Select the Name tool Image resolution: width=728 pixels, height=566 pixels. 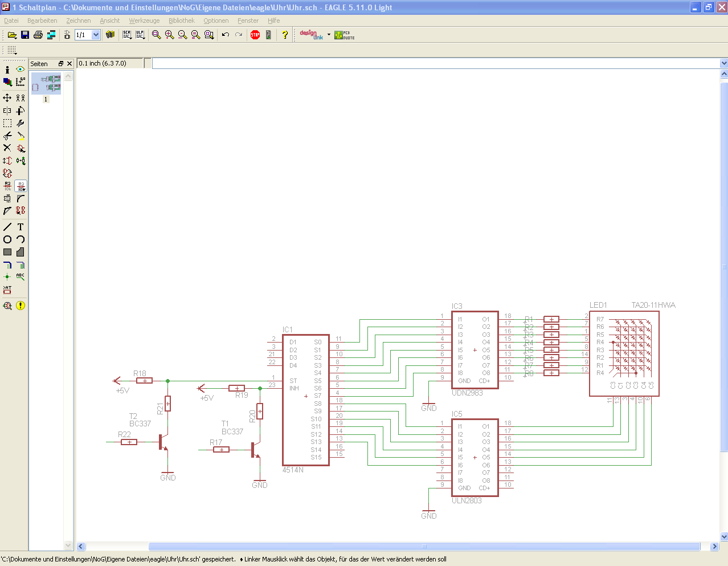click(x=7, y=186)
